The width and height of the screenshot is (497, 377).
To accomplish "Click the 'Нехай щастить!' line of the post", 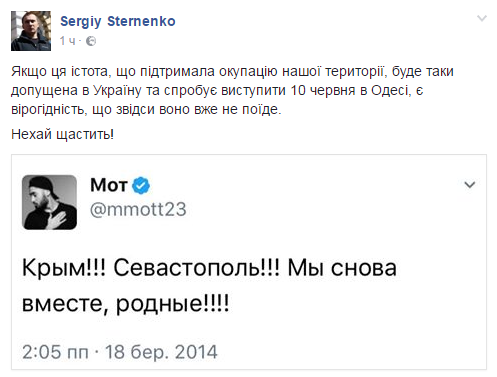I will [x=62, y=134].
